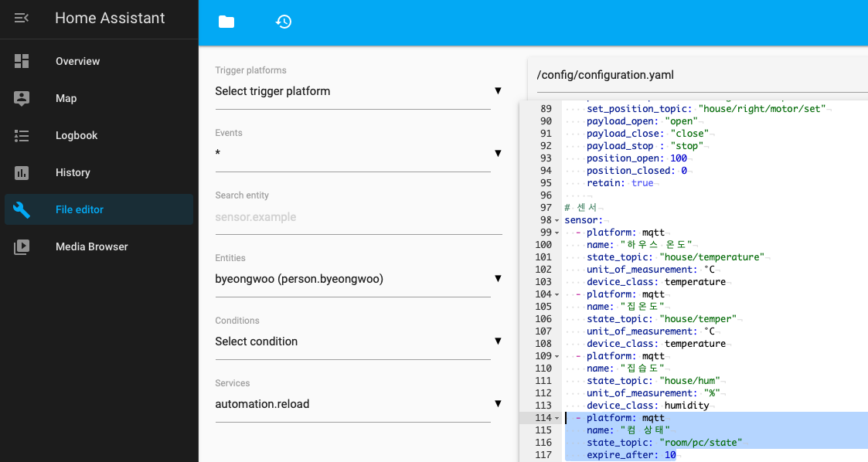Click the name "하우스 온도" line
This screenshot has height=462, width=868.
coord(639,245)
